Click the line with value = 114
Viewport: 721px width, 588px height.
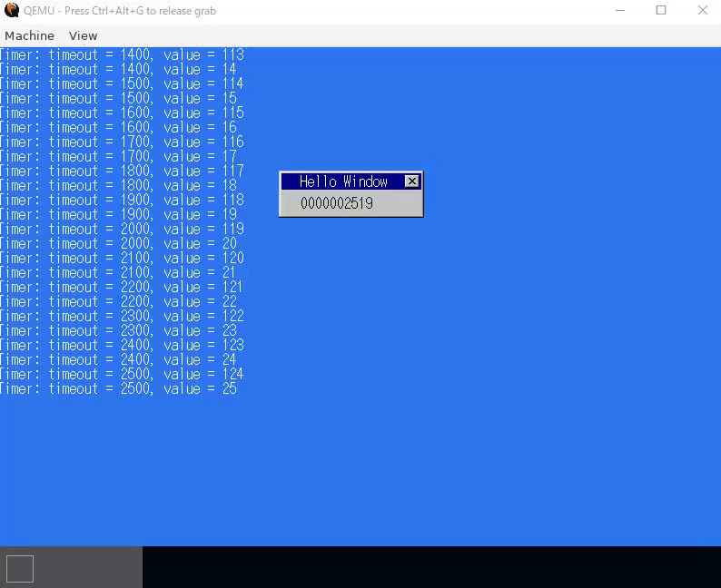[x=122, y=84]
